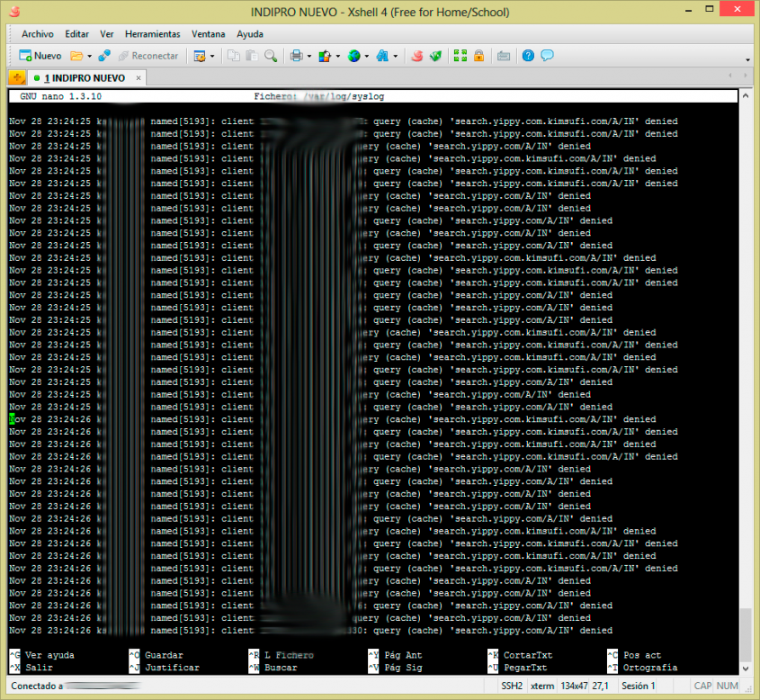Toggle full screen with green arrows icon
This screenshot has width=760, height=700.
(x=460, y=56)
